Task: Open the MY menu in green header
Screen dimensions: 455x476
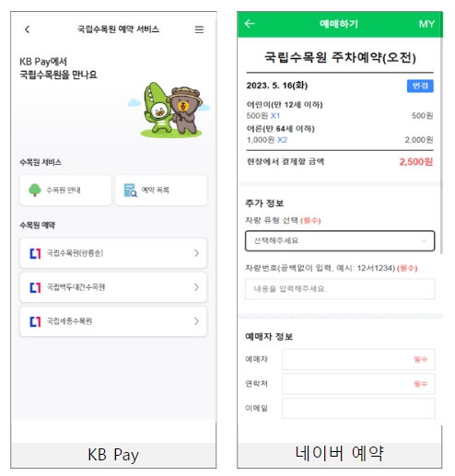Action: point(426,24)
